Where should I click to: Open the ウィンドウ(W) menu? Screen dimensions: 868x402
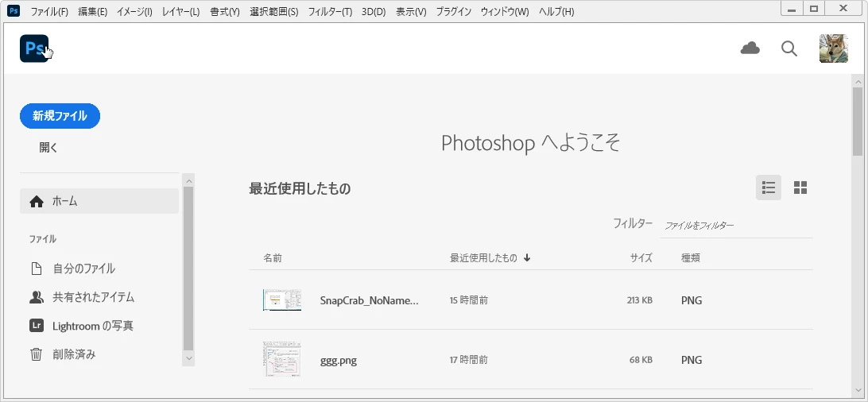click(x=504, y=12)
